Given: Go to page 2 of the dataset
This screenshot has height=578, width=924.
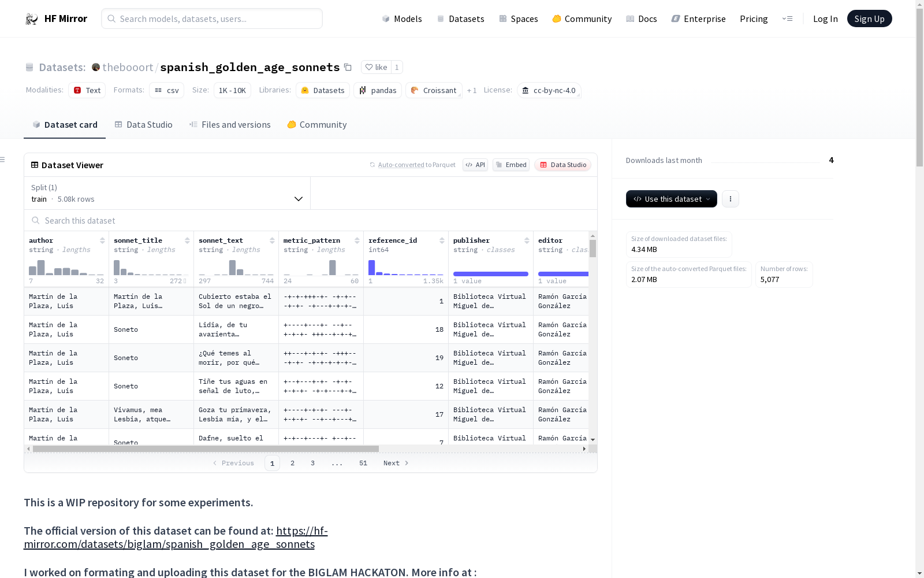Looking at the screenshot, I should (x=293, y=463).
